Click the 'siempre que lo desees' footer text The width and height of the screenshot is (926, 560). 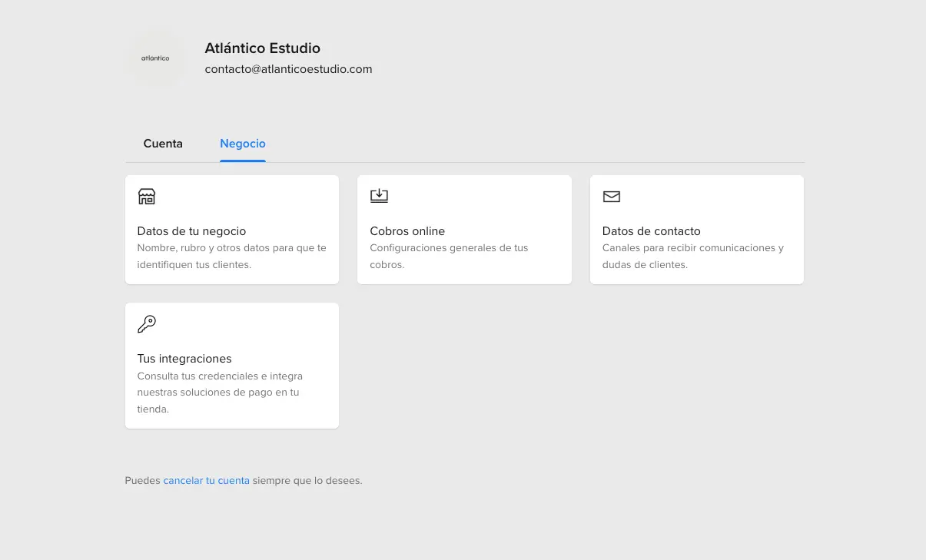pos(307,481)
